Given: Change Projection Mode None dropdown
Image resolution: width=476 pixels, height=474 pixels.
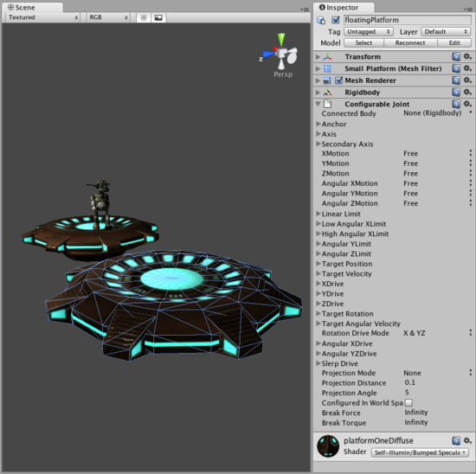Looking at the screenshot, I should (437, 373).
